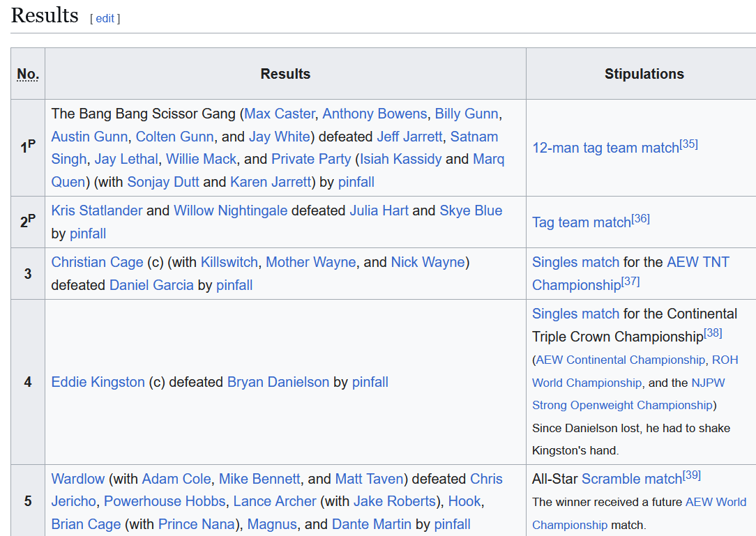Screen dimensions: 756x536
Task: Open the Private Party link
Action: coord(311,159)
